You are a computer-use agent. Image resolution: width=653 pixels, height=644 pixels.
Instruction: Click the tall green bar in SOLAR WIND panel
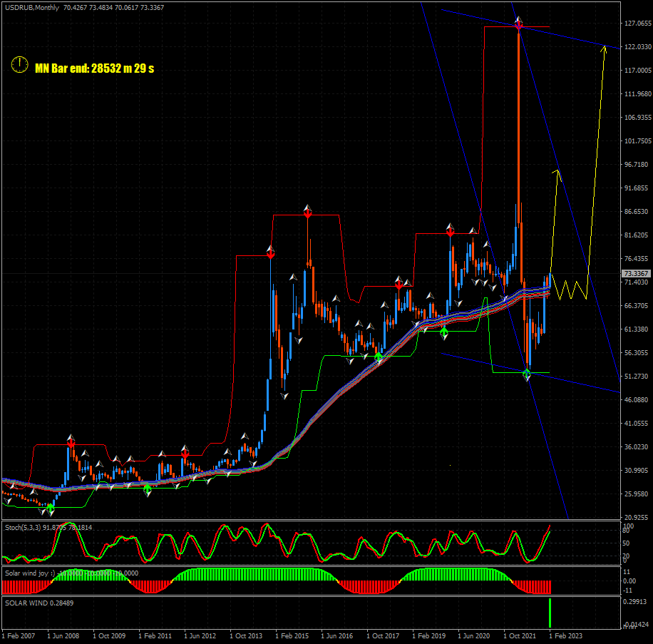[550, 613]
